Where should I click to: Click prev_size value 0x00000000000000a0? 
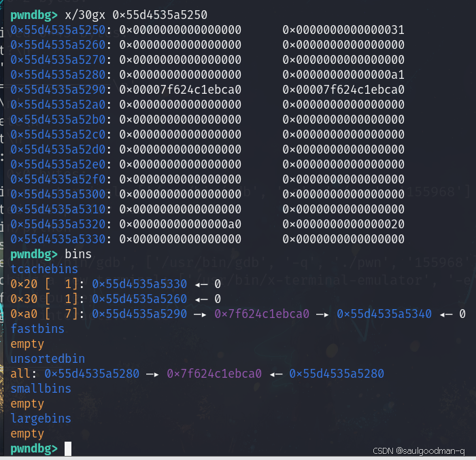pos(180,224)
